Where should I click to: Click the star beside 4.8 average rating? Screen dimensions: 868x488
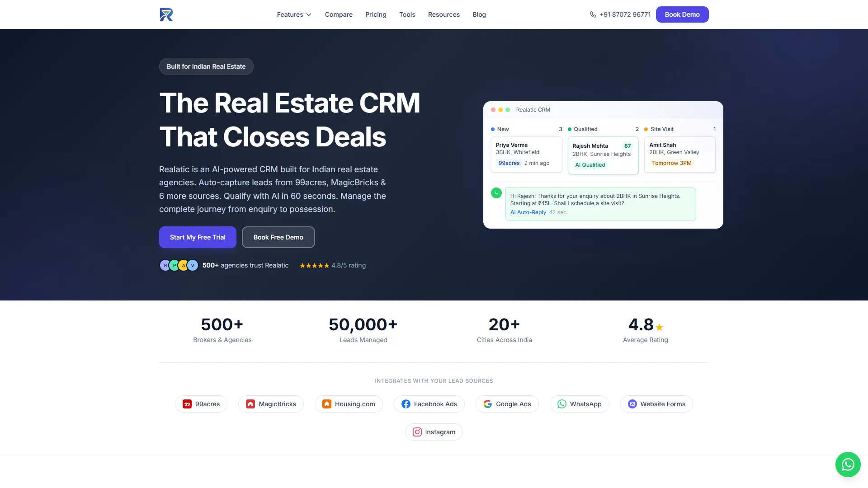click(660, 327)
